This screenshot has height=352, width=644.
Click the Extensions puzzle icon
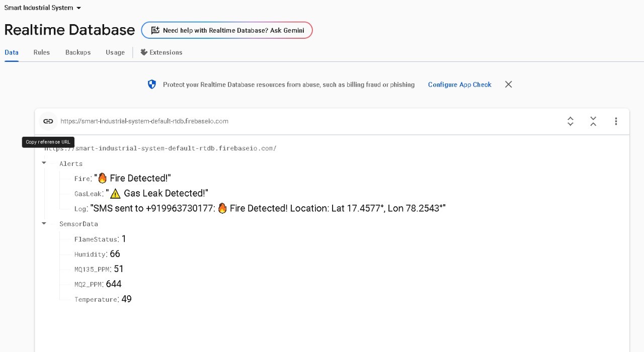(x=144, y=52)
